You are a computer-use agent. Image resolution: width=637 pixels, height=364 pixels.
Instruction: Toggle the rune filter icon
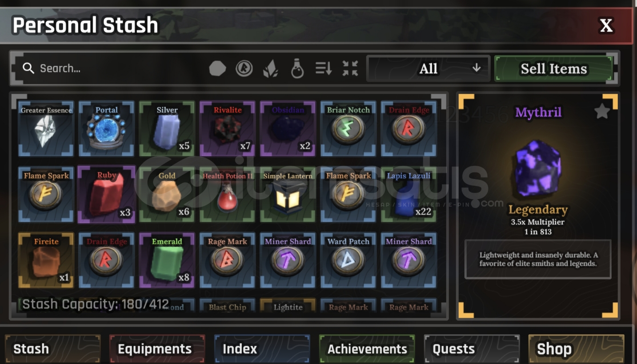point(244,68)
